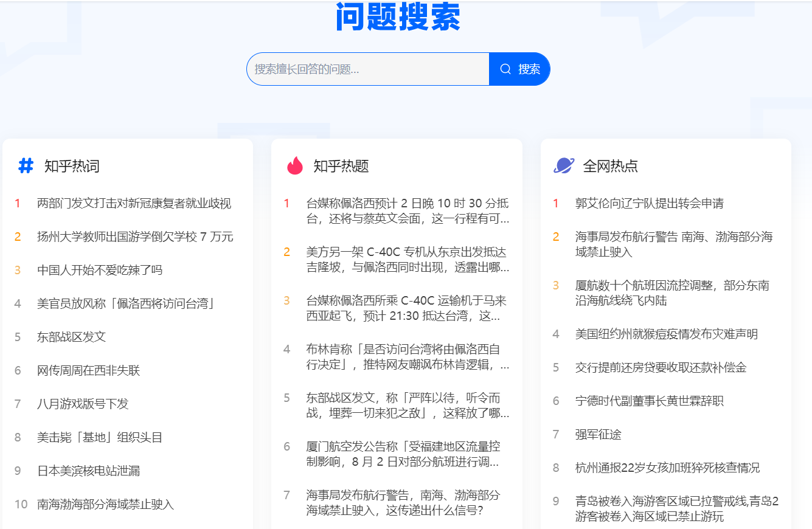Open question 东部战区发文，称「严阵以待，听令而战
Viewport: 812px width, 529px height.
pyautogui.click(x=408, y=406)
